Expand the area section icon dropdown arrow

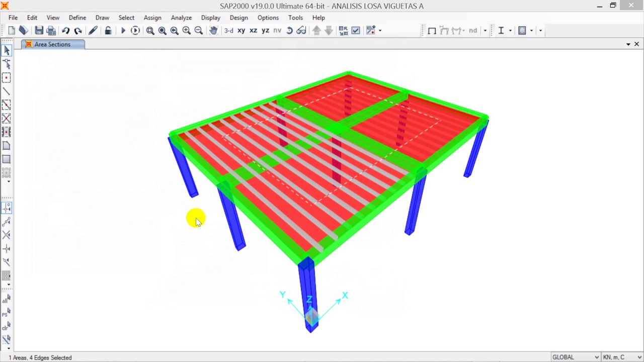pos(531,31)
